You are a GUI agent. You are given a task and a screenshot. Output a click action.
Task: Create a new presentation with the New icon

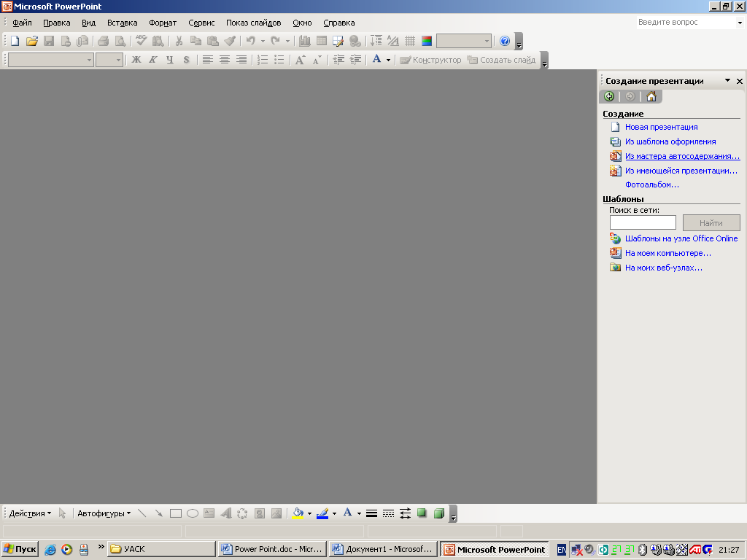click(15, 41)
